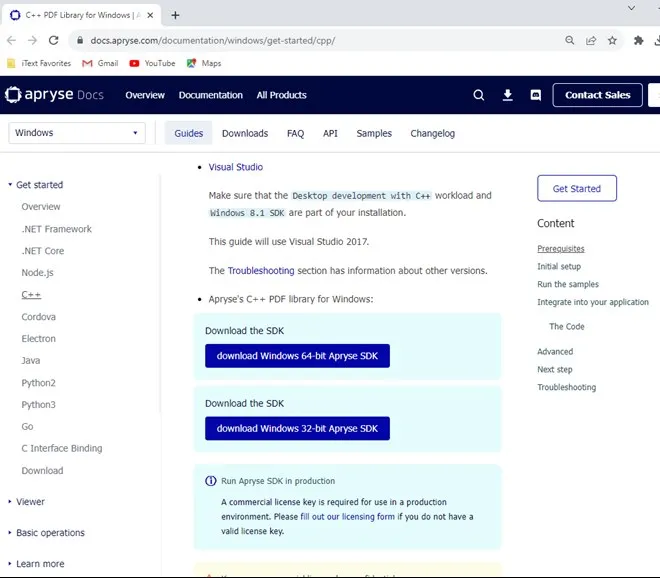Image resolution: width=660 pixels, height=578 pixels.
Task: Switch to the Changelog tab
Action: pyautogui.click(x=433, y=133)
